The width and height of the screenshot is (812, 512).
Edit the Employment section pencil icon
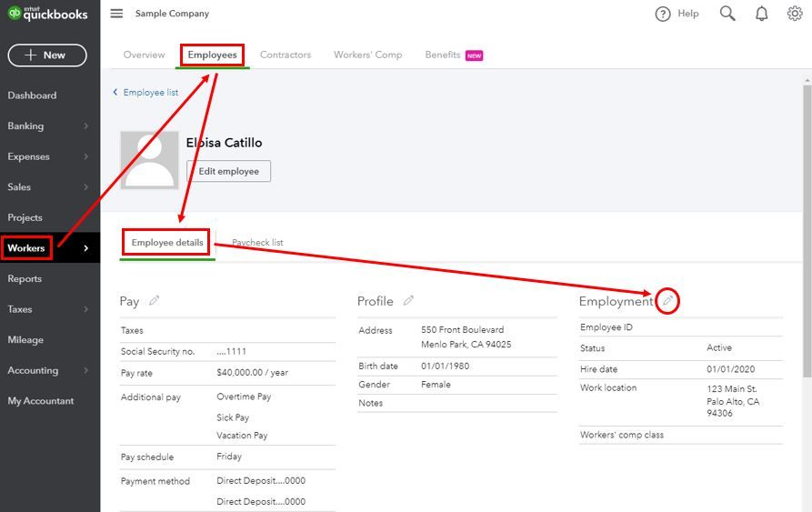click(667, 301)
